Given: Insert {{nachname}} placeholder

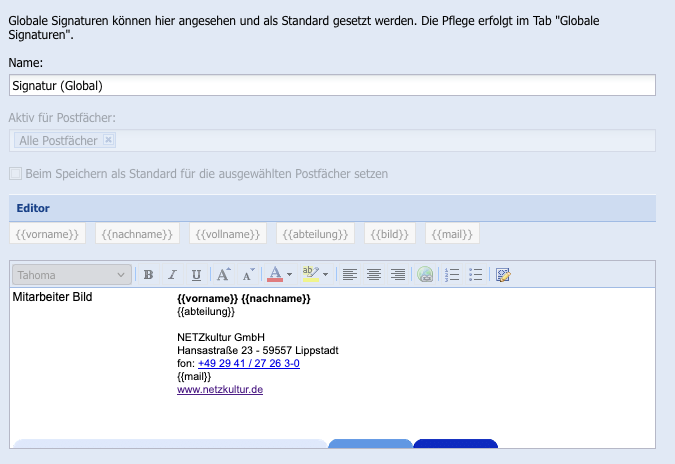Looking at the screenshot, I should click(x=137, y=234).
